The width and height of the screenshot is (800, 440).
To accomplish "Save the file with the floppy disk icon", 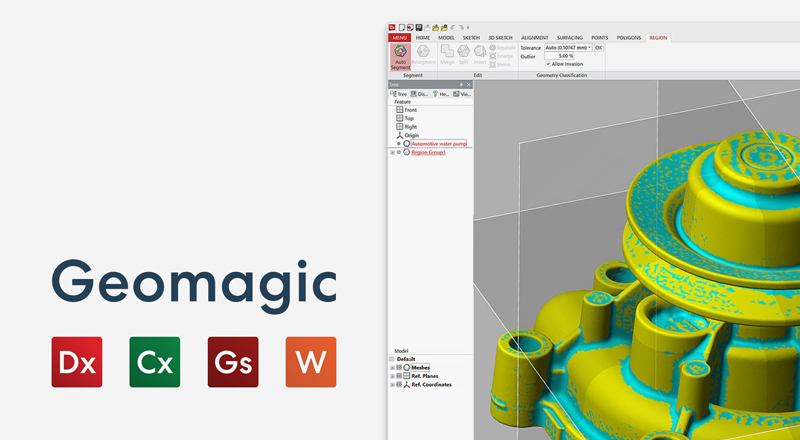I will (419, 28).
